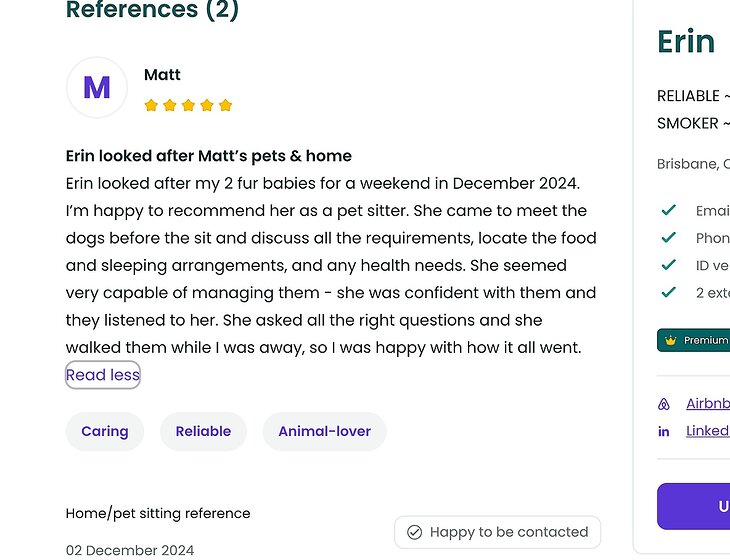Viewport: 730px width, 560px height.
Task: Click the green checkmark beside Email
Action: (x=669, y=210)
